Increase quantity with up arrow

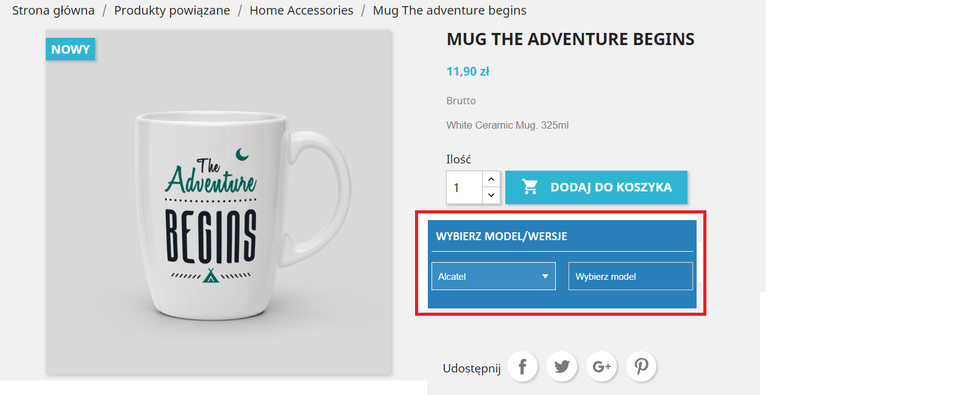491,179
